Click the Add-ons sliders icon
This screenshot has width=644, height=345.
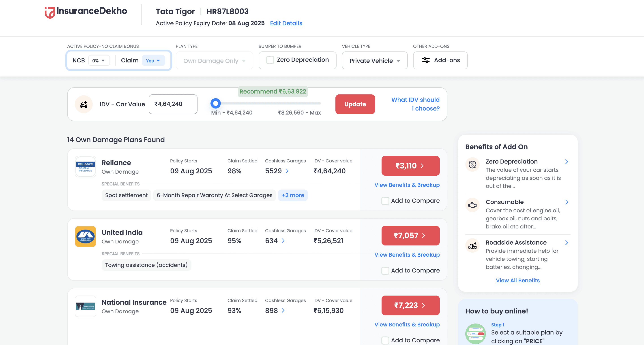click(x=426, y=60)
